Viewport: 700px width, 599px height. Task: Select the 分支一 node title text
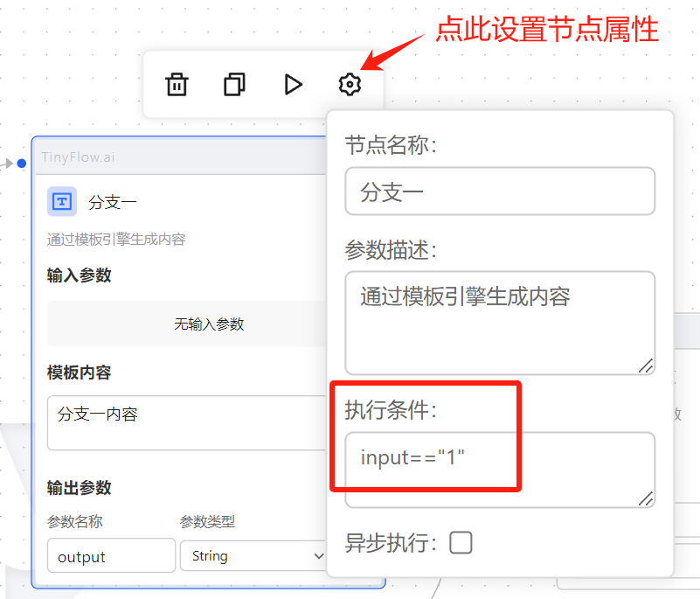(x=113, y=203)
